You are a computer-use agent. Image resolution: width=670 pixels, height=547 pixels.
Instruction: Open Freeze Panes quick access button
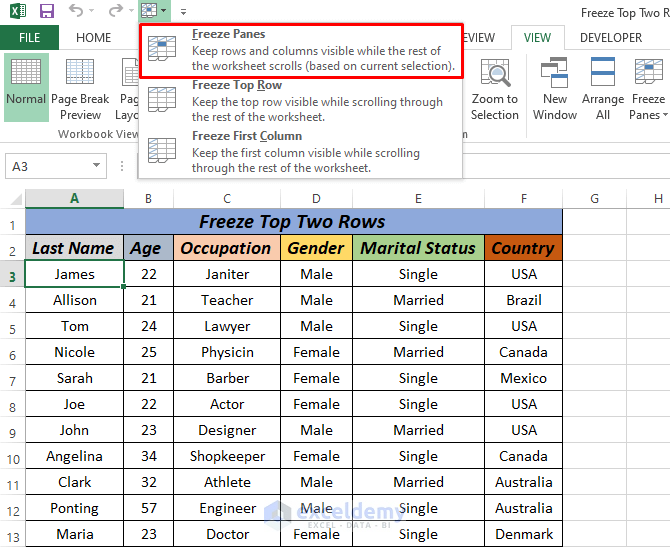tap(154, 11)
